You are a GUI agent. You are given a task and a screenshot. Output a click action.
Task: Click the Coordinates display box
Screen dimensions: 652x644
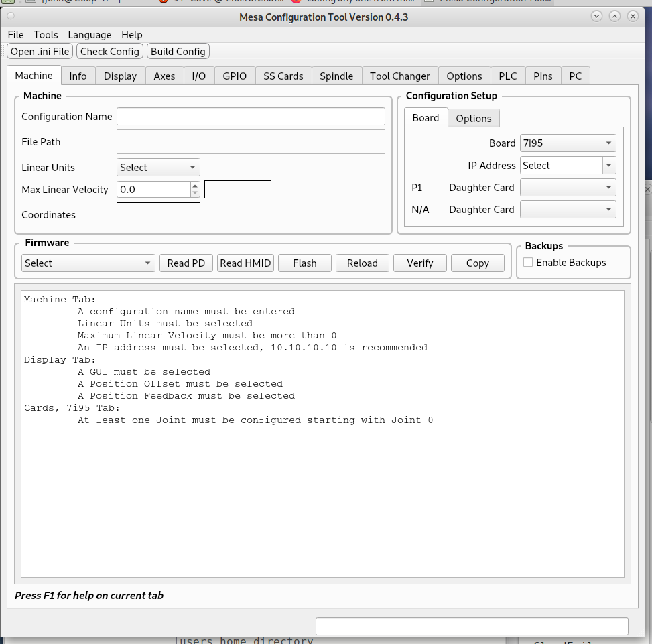pyautogui.click(x=158, y=214)
